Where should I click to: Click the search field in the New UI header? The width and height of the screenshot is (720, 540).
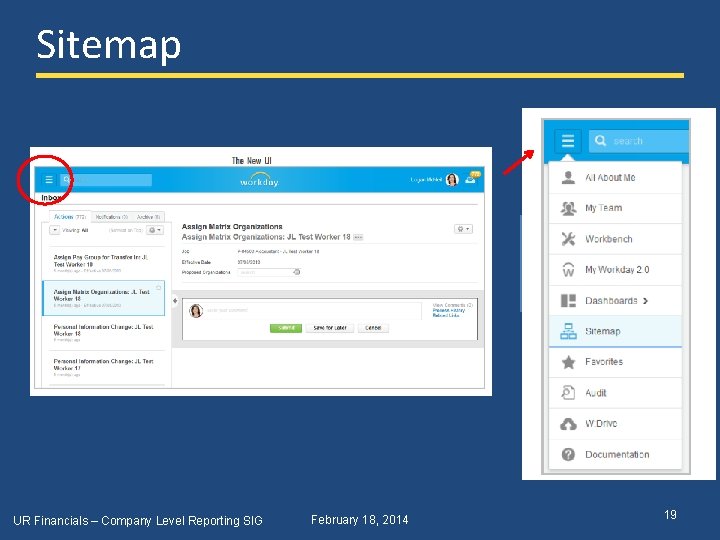(x=106, y=180)
